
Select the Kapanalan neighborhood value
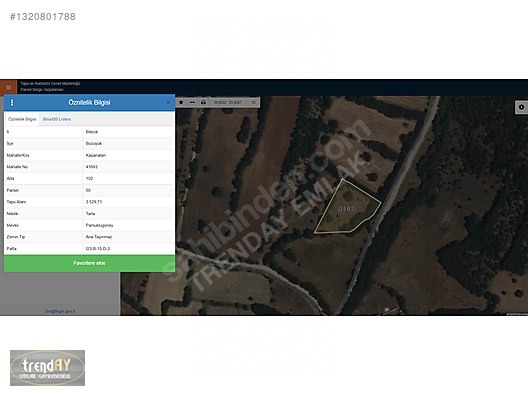pos(96,155)
